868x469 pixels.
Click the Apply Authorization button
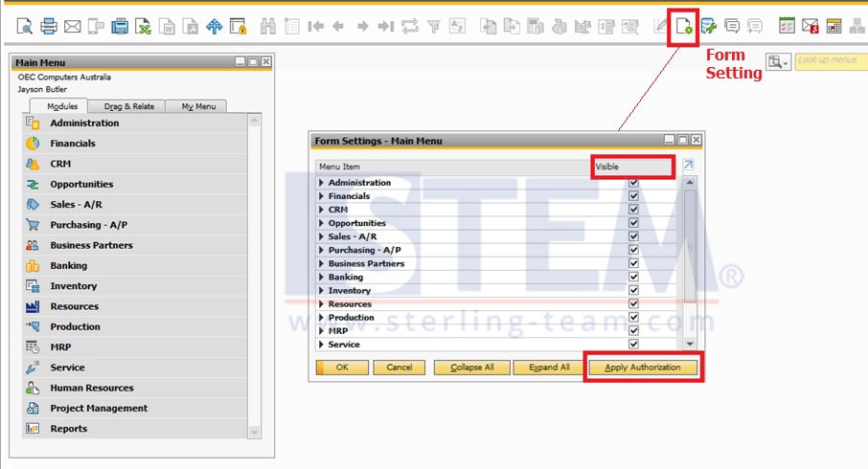tap(643, 368)
